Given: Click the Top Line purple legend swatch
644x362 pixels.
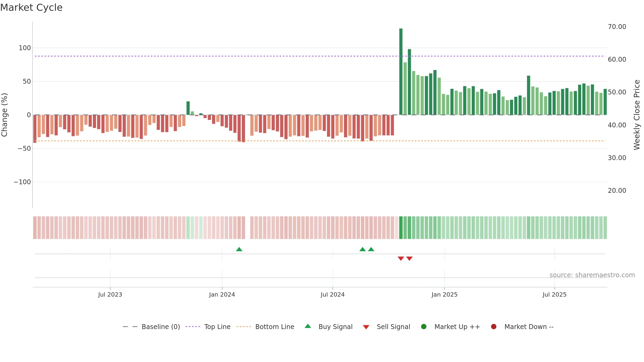Looking at the screenshot, I should [193, 327].
